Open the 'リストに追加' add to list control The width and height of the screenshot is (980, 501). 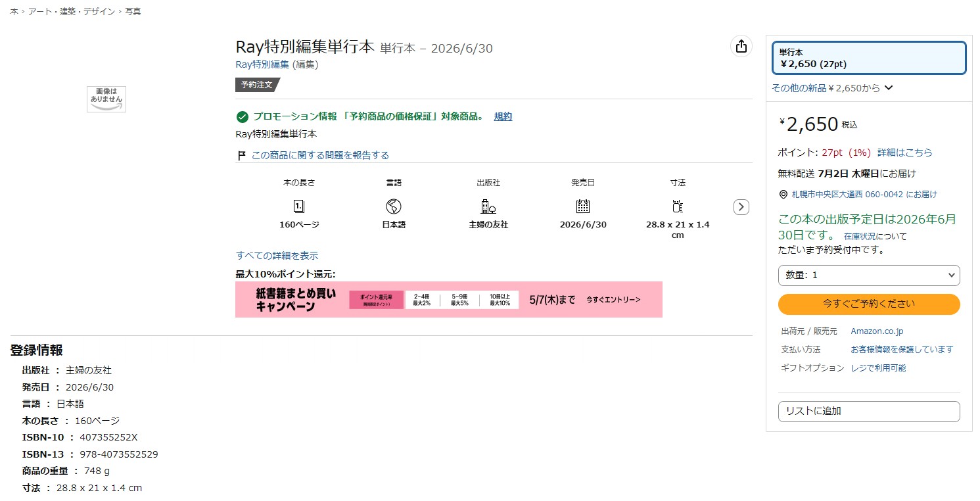click(869, 412)
